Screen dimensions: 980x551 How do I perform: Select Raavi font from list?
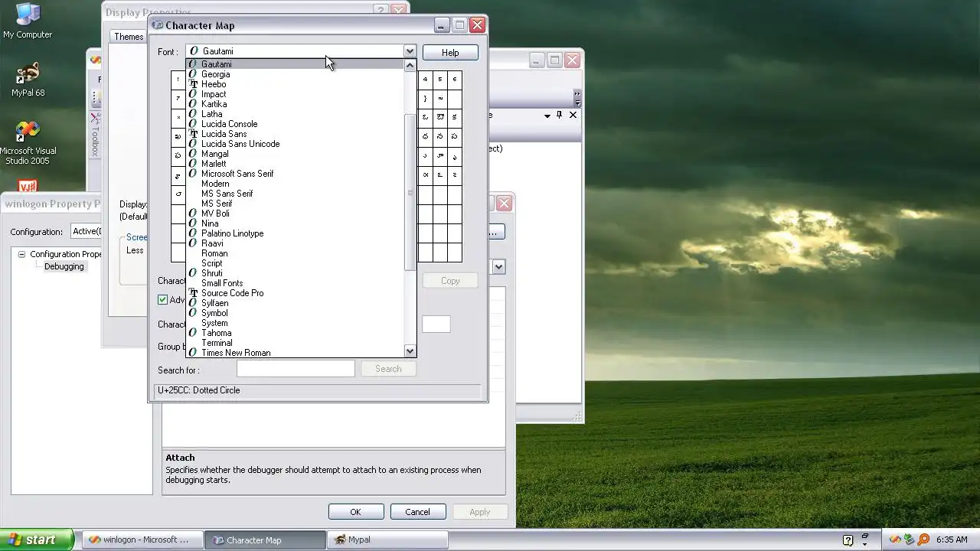(295, 243)
